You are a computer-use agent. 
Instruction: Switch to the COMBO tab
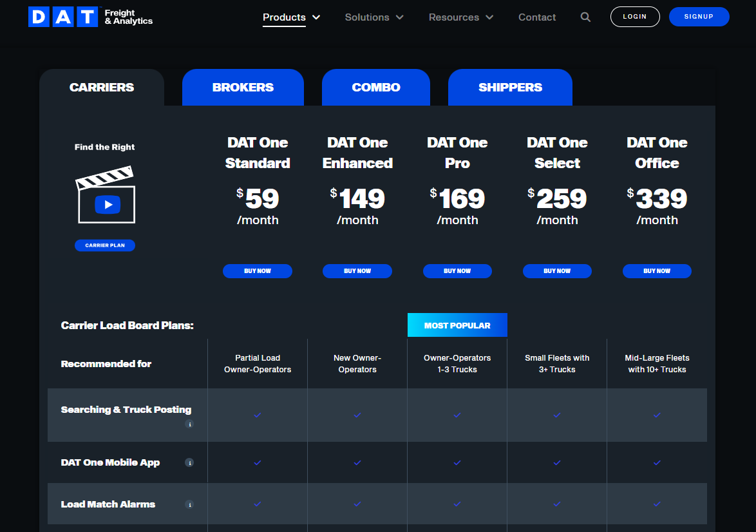coord(376,88)
